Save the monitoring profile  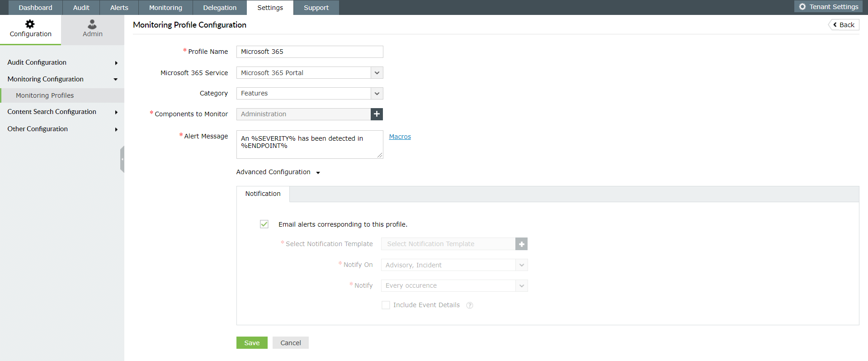[252, 343]
